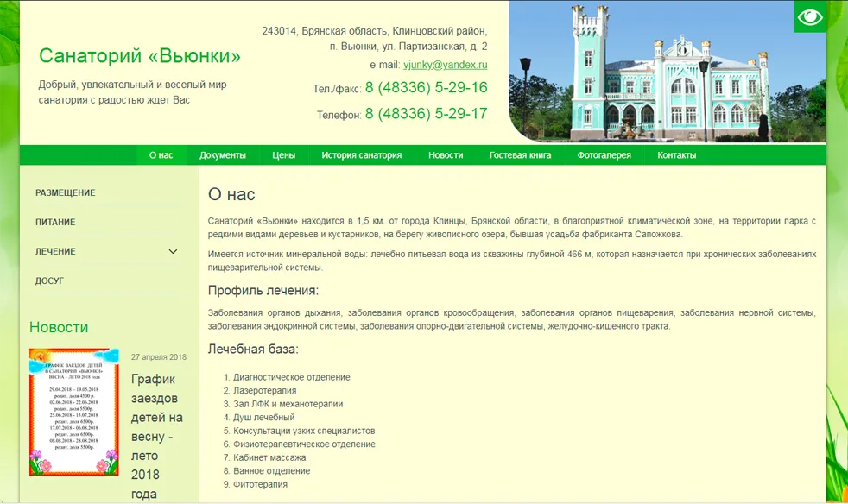This screenshot has height=504, width=848.
Task: Click list item Ванное отделение
Action: point(271,471)
